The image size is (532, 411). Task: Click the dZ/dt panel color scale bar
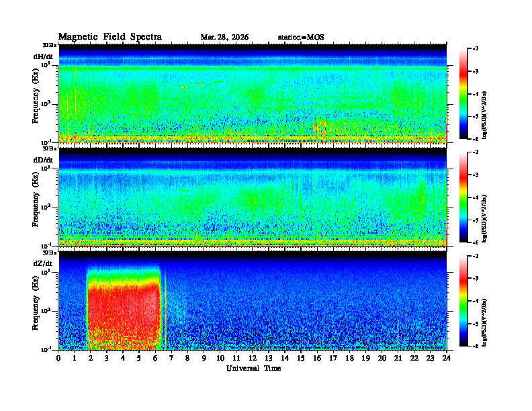click(x=463, y=301)
